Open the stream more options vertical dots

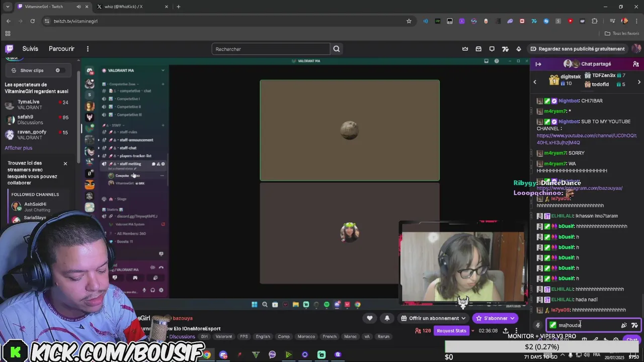(x=516, y=331)
